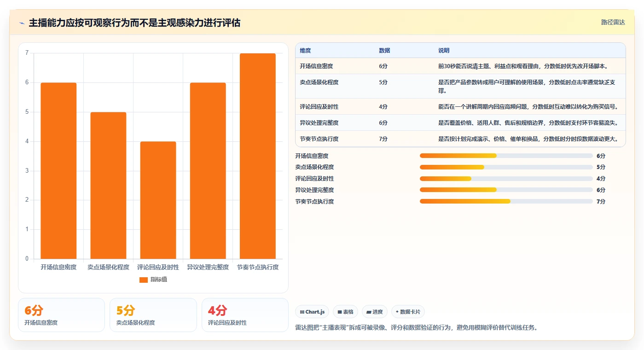Click the 异议处理完整度 progress bar
The width and height of the screenshot is (644, 350).
[x=506, y=190]
